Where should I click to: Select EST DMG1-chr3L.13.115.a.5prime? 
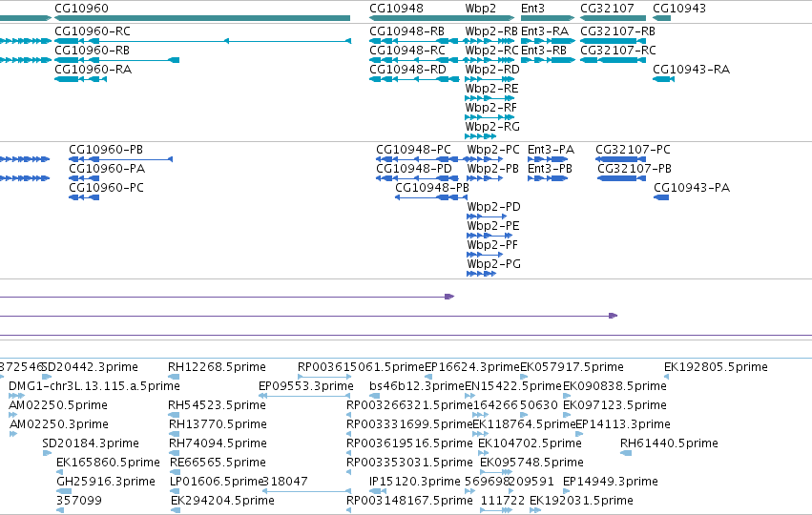click(x=94, y=386)
